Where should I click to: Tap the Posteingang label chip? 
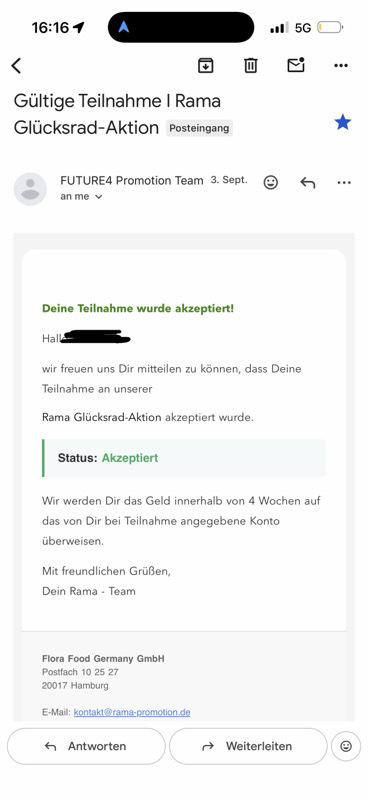tap(199, 128)
